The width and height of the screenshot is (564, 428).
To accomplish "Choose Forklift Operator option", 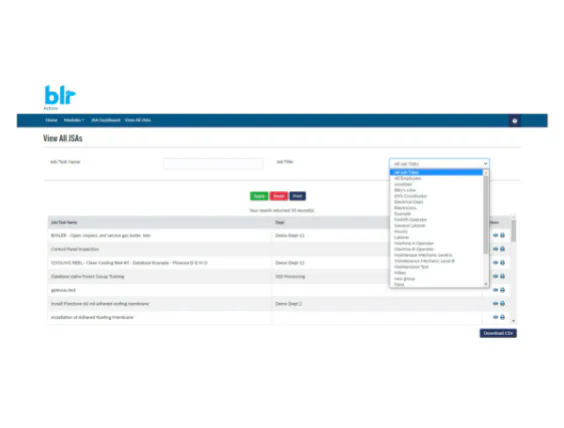I will pyautogui.click(x=410, y=220).
